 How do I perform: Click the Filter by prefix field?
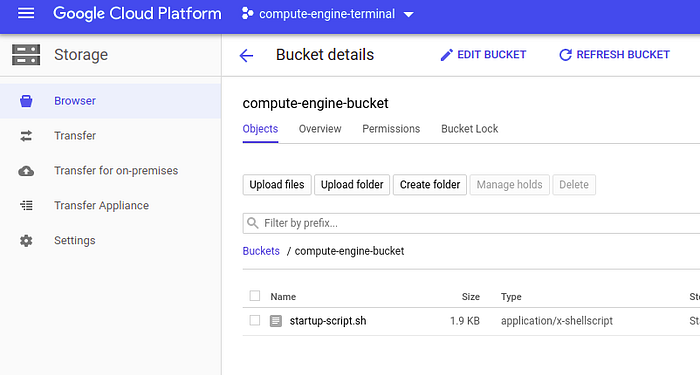pos(471,223)
